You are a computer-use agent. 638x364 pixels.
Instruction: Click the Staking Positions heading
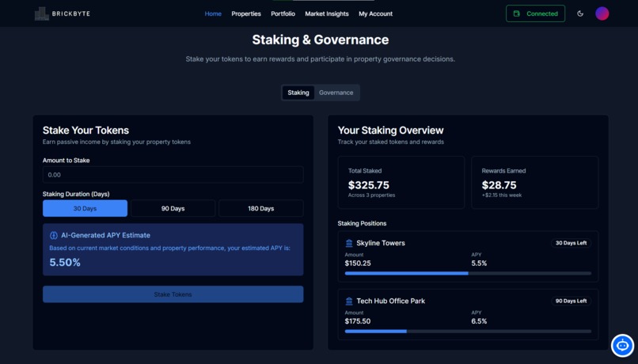coord(362,223)
